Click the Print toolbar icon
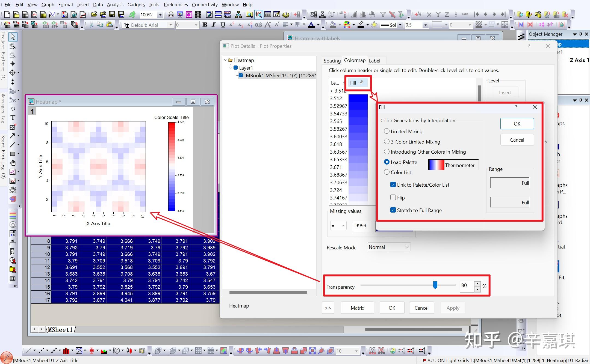The height and width of the screenshot is (364, 590). coord(171,14)
